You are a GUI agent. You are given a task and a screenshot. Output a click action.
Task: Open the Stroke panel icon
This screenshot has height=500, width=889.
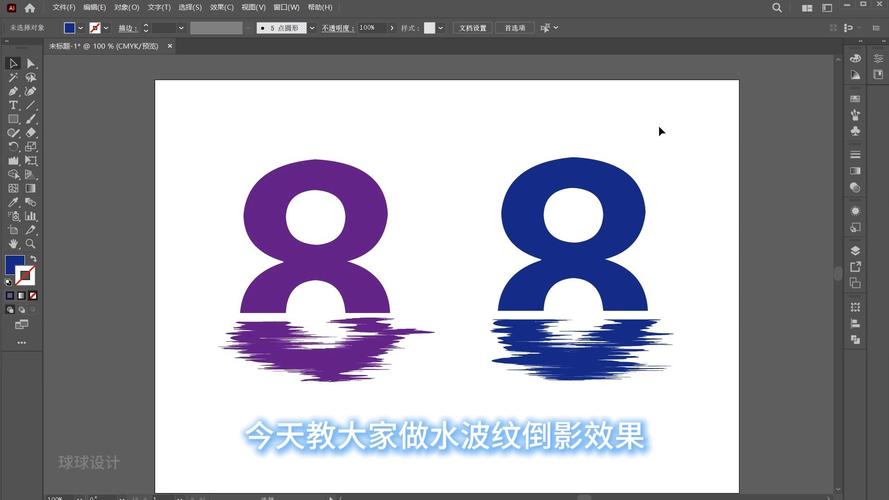pyautogui.click(x=855, y=154)
